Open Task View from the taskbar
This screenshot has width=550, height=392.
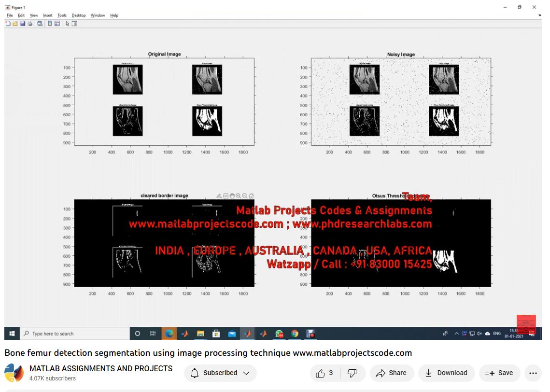[153, 334]
